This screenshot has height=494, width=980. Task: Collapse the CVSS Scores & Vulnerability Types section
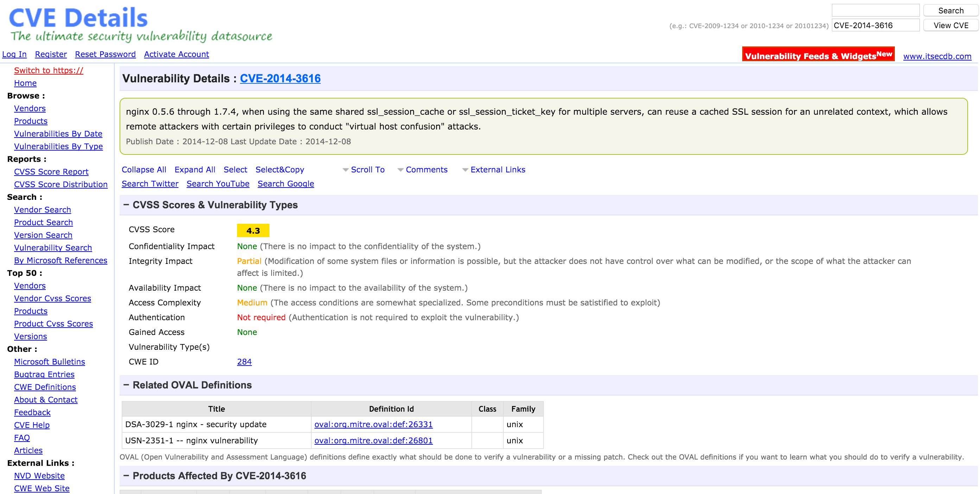126,205
